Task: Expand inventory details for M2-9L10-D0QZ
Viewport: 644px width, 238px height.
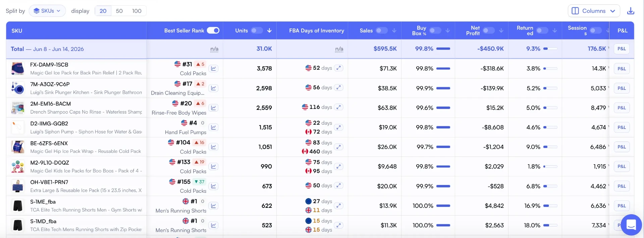Action: tap(339, 166)
